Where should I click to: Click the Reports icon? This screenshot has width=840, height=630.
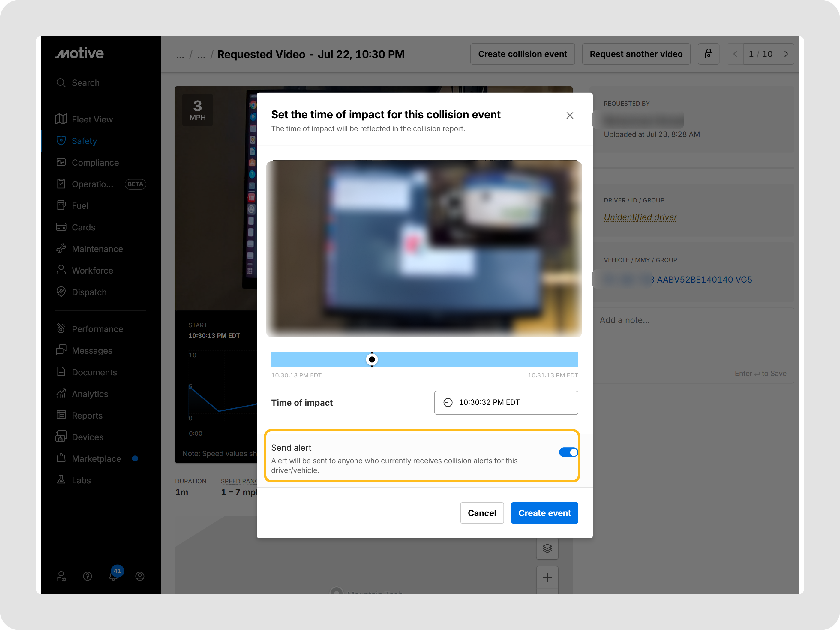(61, 415)
